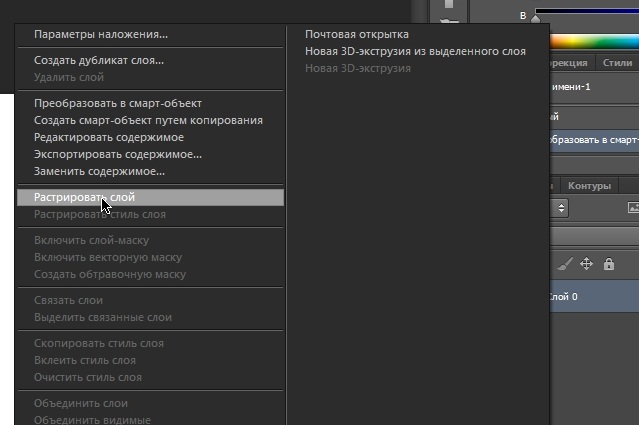Image resolution: width=639 pixels, height=425 pixels.
Task: Open the layer filter type dropdown
Action: (x=561, y=208)
